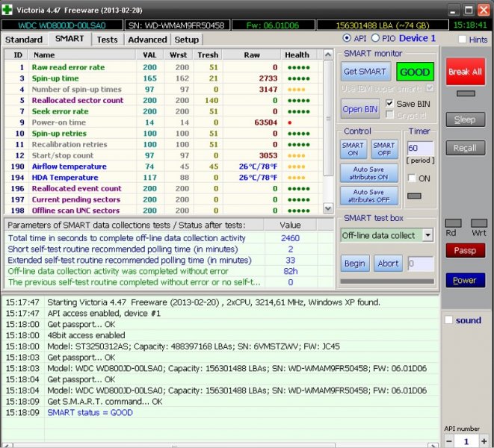Viewport: 494px width, 448px height.
Task: Click the blue Power button
Action: (466, 280)
